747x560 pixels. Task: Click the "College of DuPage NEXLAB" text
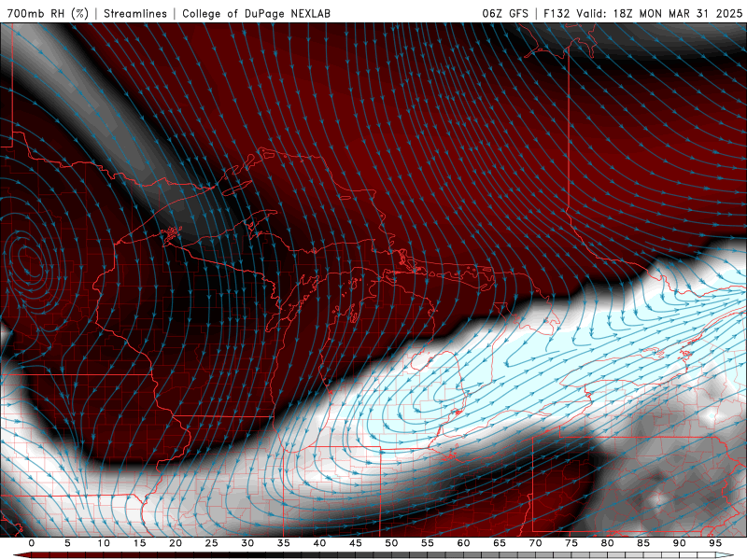pos(256,13)
